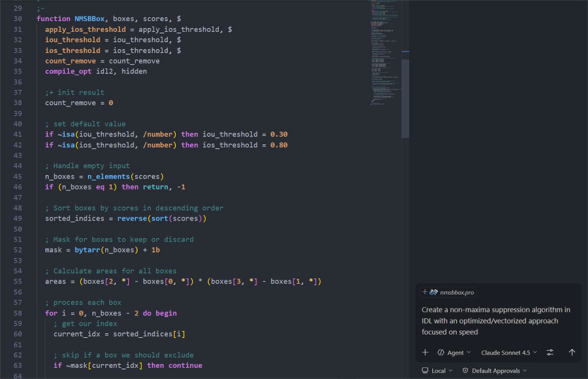Click the send arrow in chat
This screenshot has width=588, height=379.
pyautogui.click(x=572, y=353)
